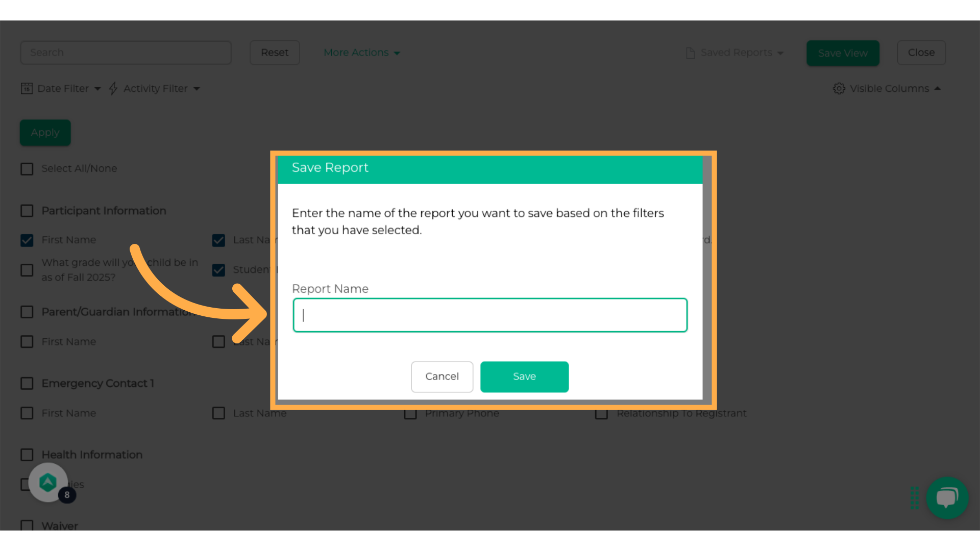Click the Report Name input field

pyautogui.click(x=490, y=315)
